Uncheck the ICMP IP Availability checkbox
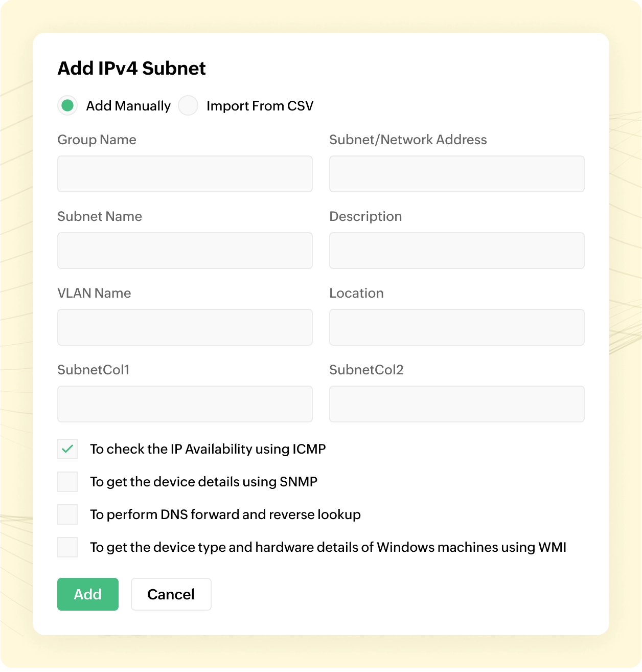The height and width of the screenshot is (672, 642). pyautogui.click(x=67, y=449)
